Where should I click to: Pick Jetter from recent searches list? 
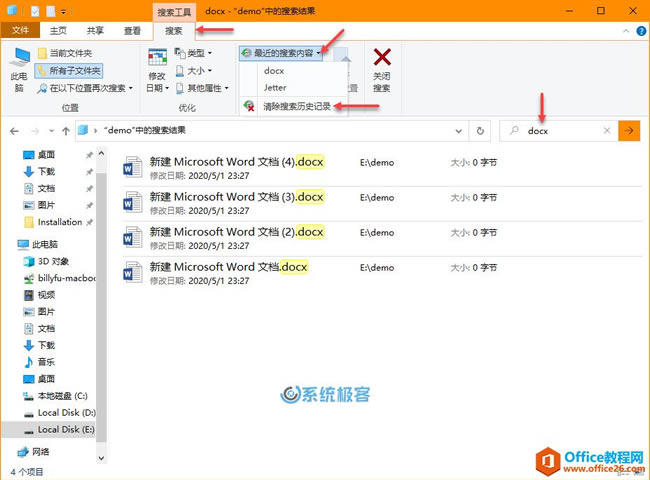275,88
